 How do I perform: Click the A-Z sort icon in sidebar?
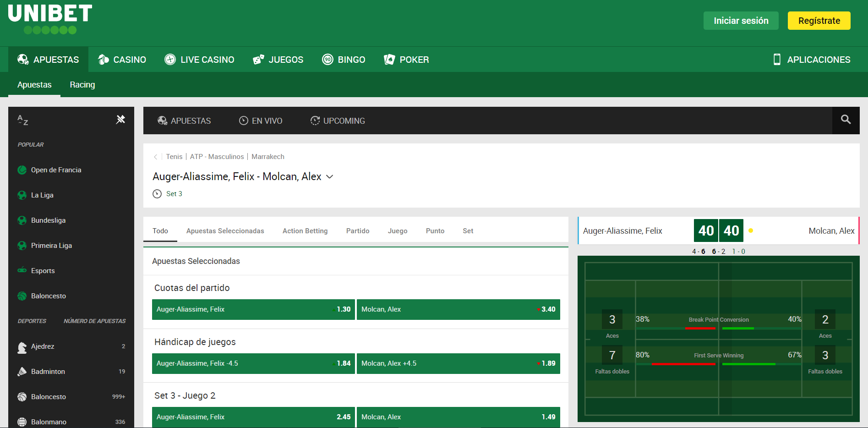22,120
